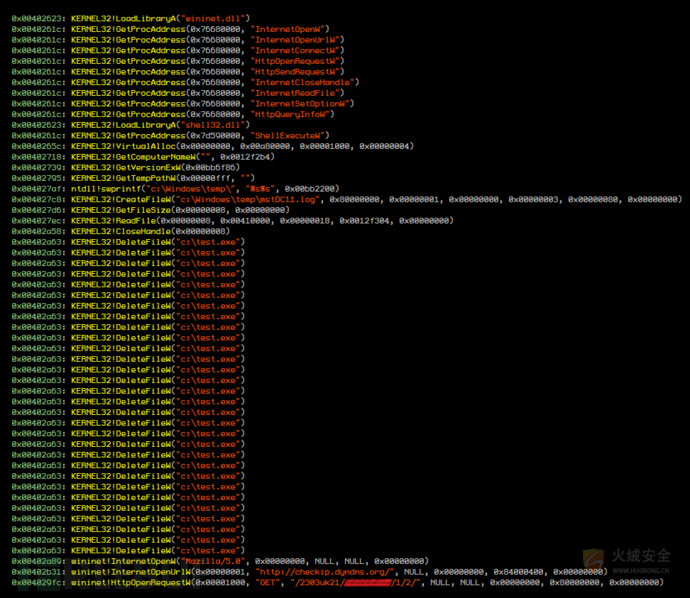This screenshot has height=598, width=690.
Task: Click the ntdll!swprintf call line
Action: point(176,189)
